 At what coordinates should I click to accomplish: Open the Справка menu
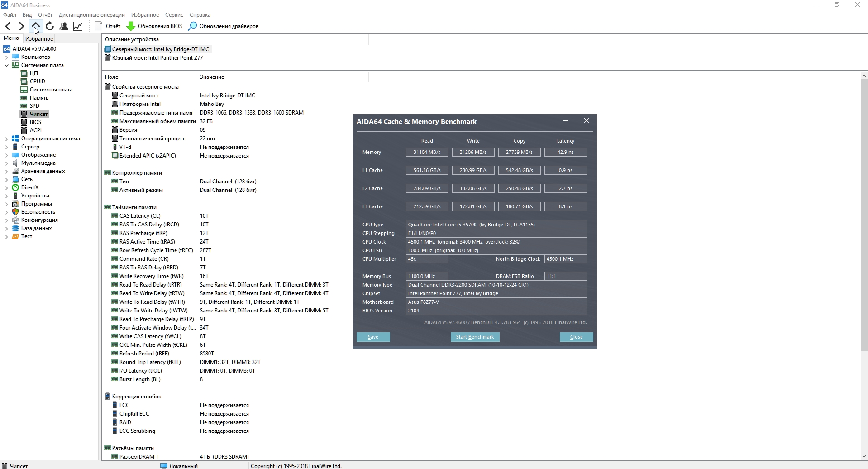pyautogui.click(x=200, y=15)
